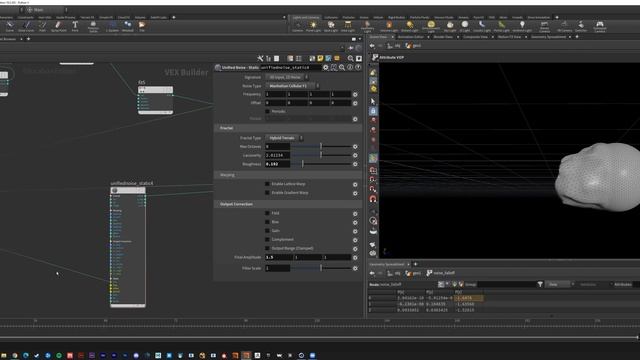Switch to Lights and Cameras shelf tab

pyautogui.click(x=306, y=18)
